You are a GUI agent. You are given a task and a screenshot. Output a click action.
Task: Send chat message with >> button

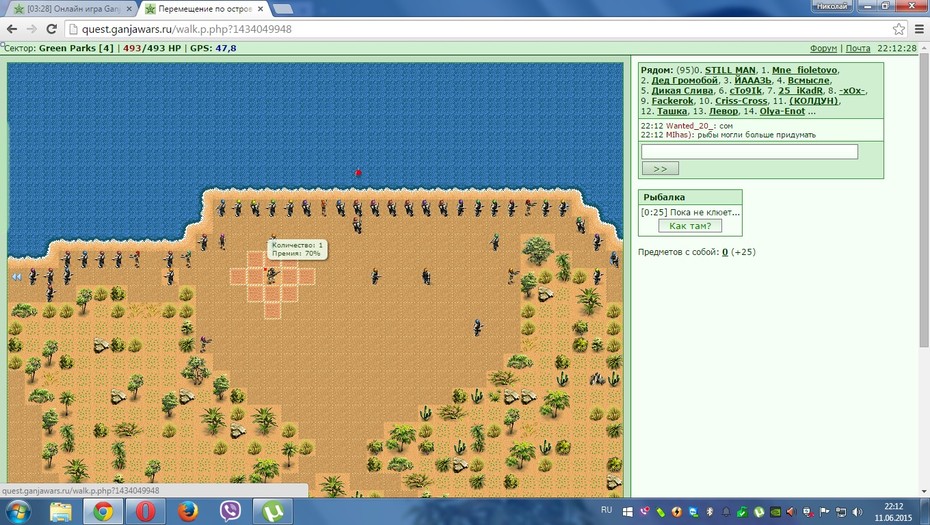click(x=660, y=168)
